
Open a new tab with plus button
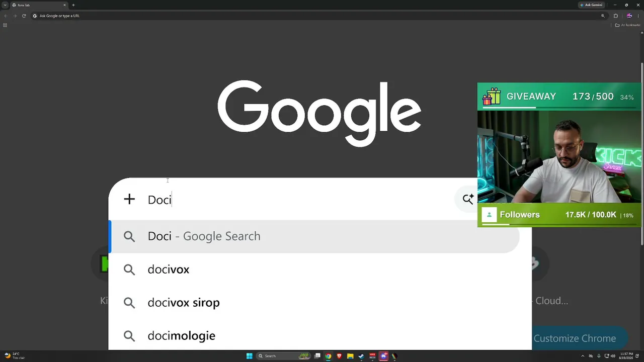73,5
